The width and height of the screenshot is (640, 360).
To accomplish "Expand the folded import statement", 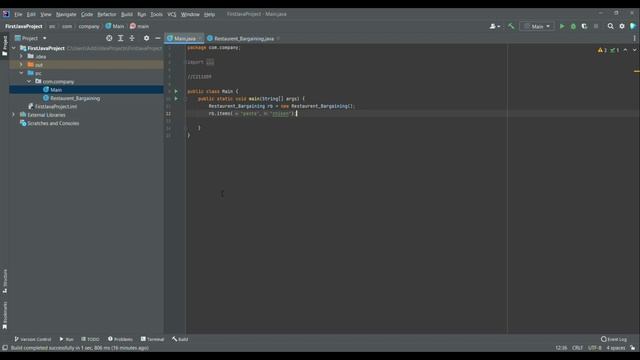I will pyautogui.click(x=210, y=62).
